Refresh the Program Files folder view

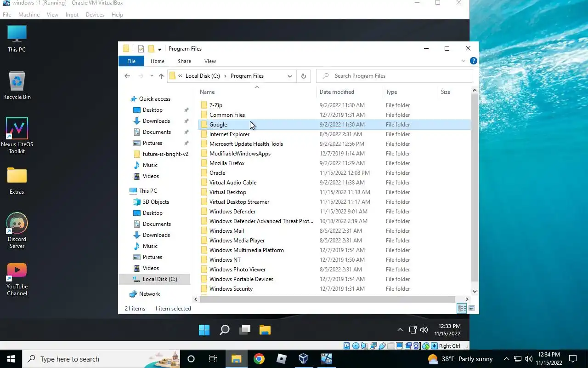(x=303, y=76)
